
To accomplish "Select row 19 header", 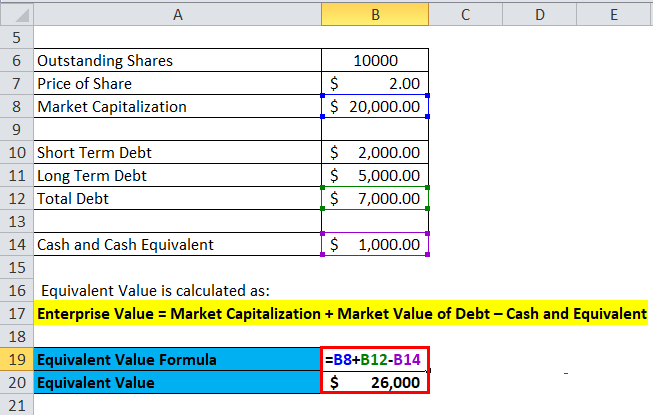I will (17, 359).
